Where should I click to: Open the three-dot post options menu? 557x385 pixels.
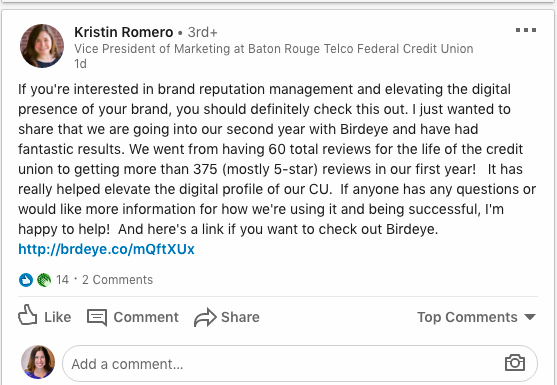526,30
